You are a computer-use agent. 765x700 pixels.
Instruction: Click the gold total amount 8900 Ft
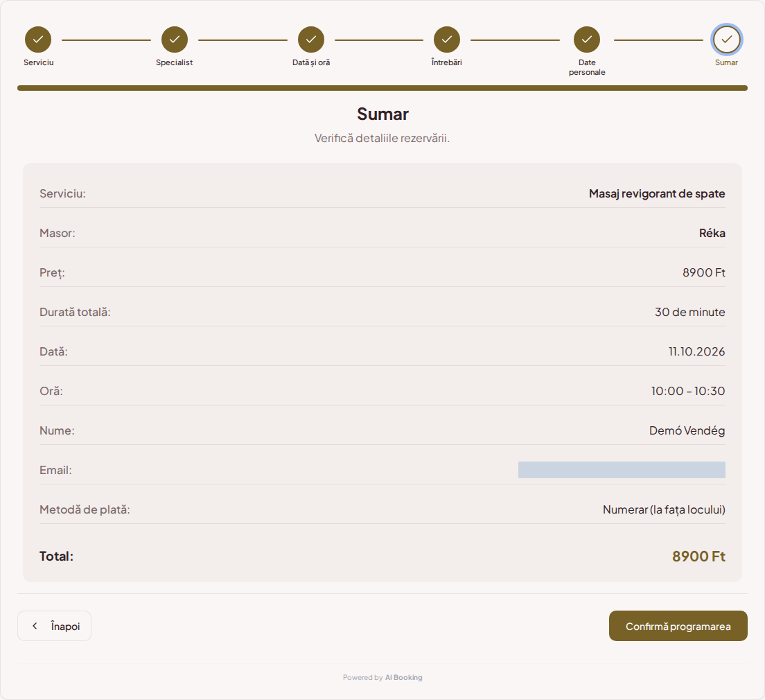point(698,556)
